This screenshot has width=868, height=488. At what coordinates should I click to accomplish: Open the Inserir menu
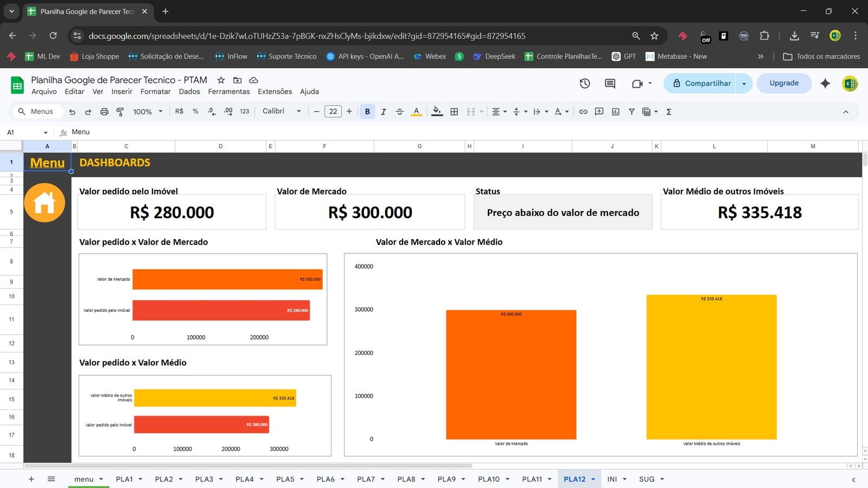tap(122, 91)
